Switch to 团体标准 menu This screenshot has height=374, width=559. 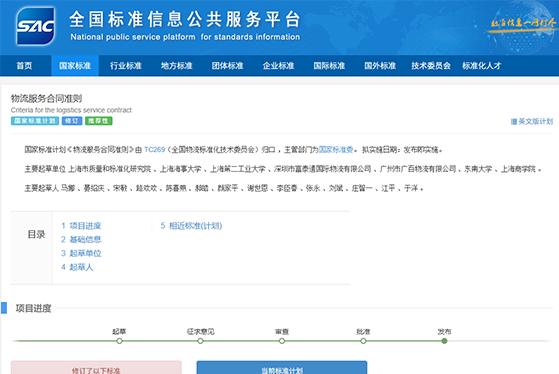227,66
